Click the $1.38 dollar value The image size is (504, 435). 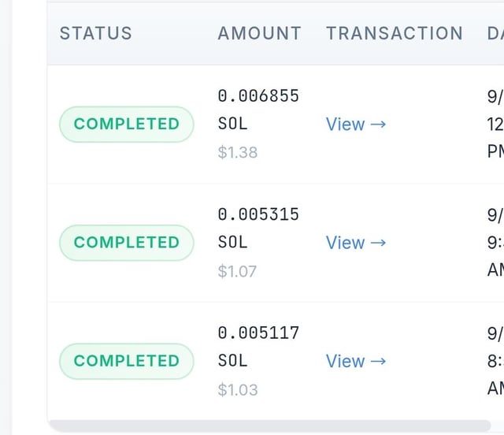click(238, 153)
